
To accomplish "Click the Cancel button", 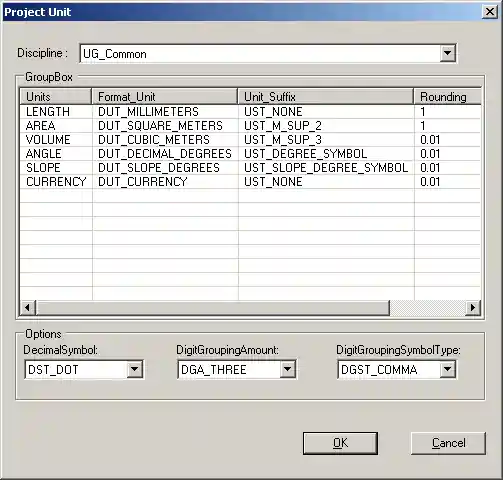I will pos(449,443).
